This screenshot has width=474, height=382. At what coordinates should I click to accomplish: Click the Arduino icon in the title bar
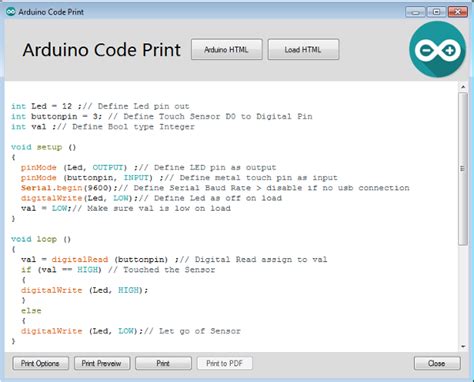11,12
